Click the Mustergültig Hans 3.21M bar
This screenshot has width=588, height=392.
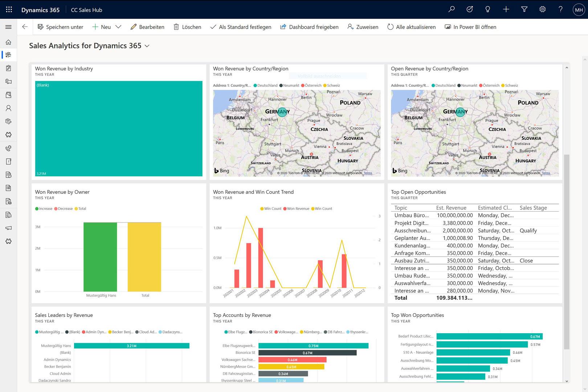[x=131, y=346]
